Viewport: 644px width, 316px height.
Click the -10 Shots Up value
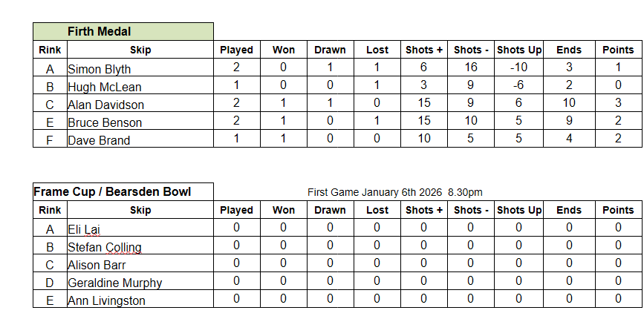click(x=518, y=68)
